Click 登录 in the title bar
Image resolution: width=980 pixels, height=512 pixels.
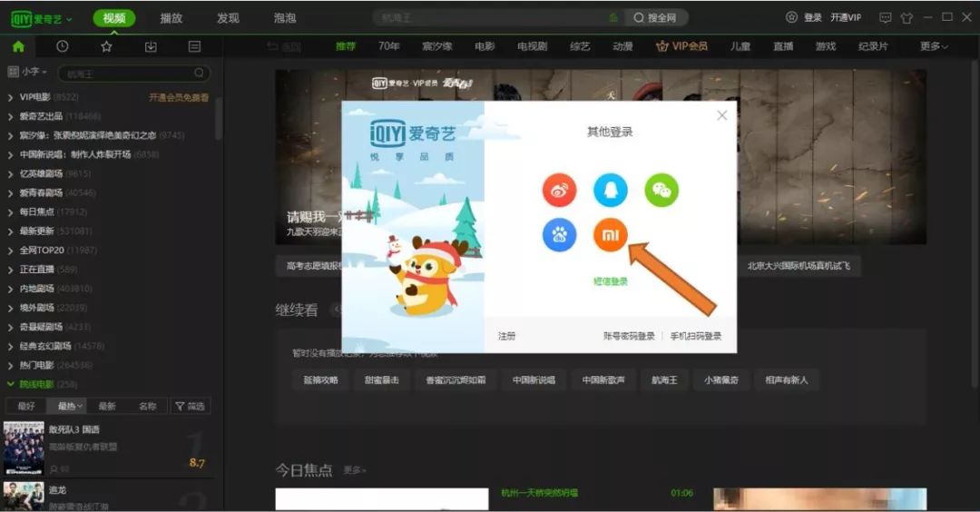(812, 17)
